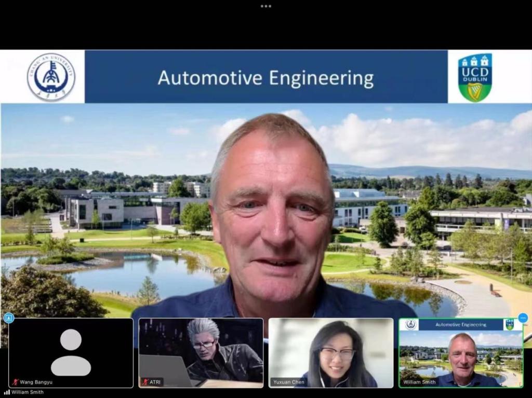Click the ATRI name label
This screenshot has height=398, width=532.
[x=156, y=382]
